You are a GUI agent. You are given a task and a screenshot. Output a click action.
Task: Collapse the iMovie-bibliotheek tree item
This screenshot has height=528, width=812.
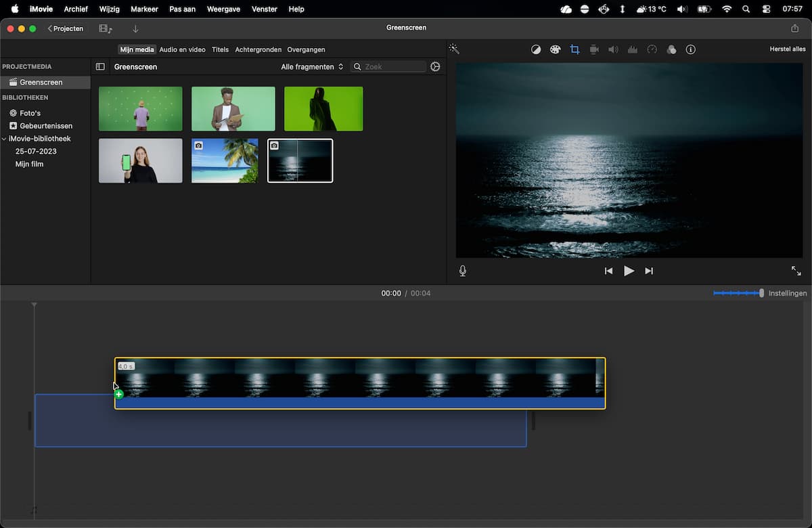coord(5,139)
